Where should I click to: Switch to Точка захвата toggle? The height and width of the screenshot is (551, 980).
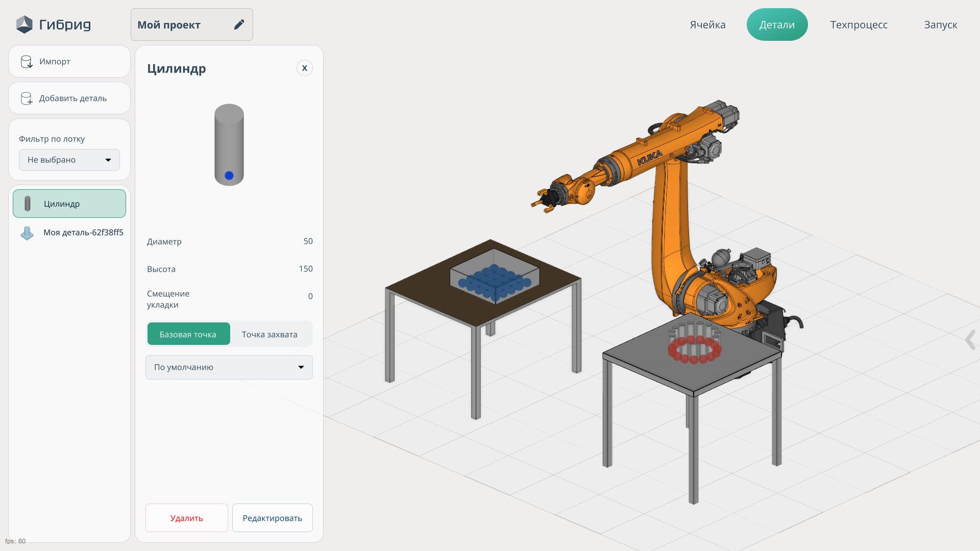(x=269, y=334)
